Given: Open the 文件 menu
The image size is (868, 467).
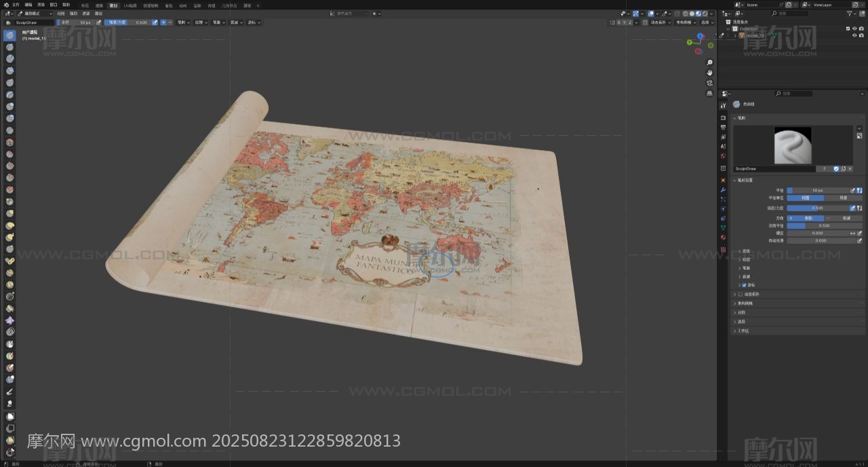Looking at the screenshot, I should pos(16,5).
